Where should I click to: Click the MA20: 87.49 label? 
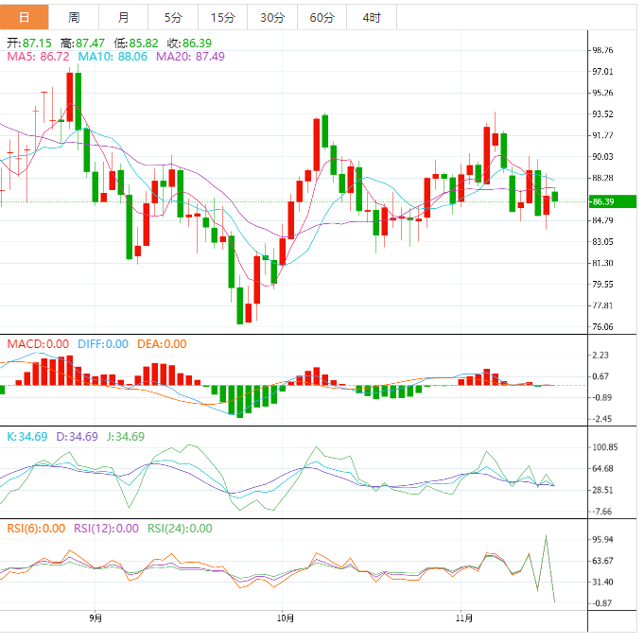(x=190, y=57)
